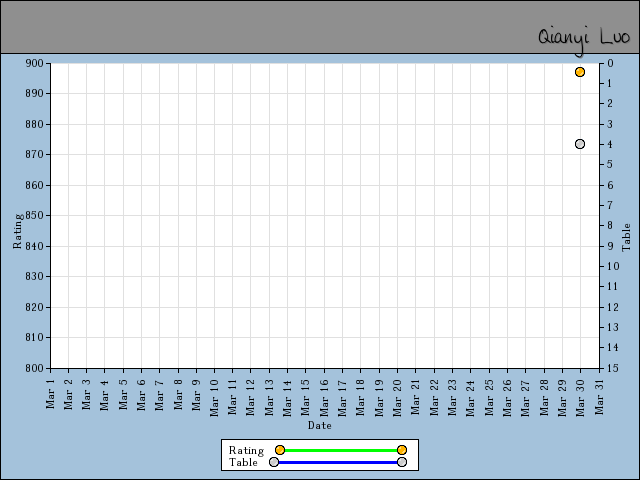Click the green Rating legend line
Image resolution: width=640 pixels, height=480 pixels.
point(341,450)
